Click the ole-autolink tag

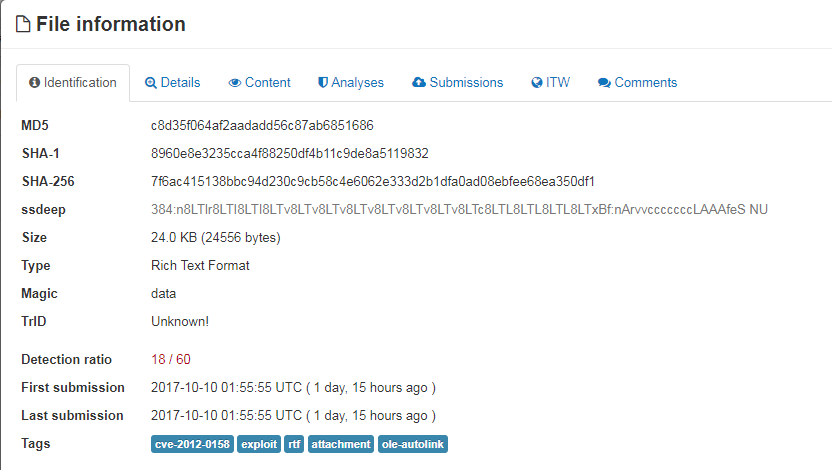[413, 444]
